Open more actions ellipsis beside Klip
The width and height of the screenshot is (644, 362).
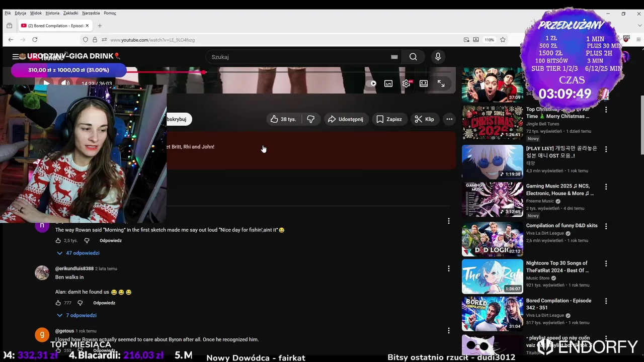click(449, 119)
